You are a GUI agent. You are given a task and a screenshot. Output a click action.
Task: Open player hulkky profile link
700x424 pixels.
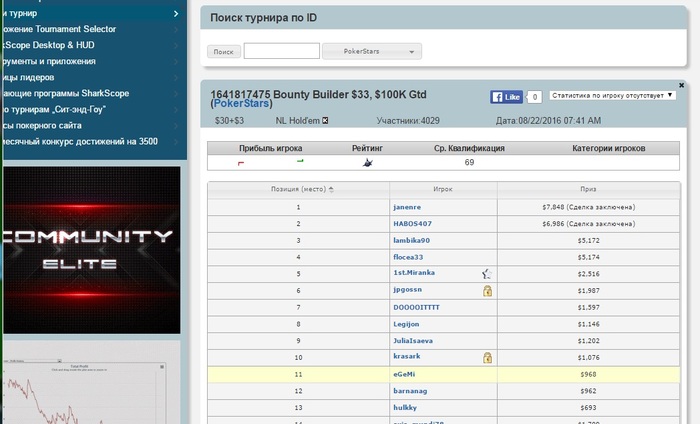pyautogui.click(x=405, y=407)
